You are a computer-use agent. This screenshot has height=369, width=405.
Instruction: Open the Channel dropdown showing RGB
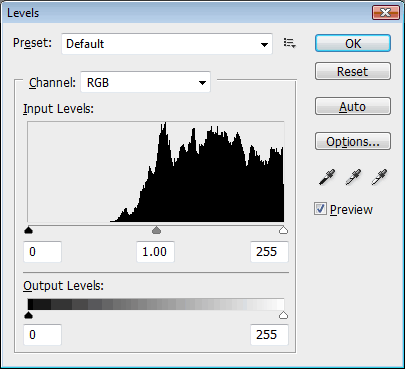tap(146, 82)
